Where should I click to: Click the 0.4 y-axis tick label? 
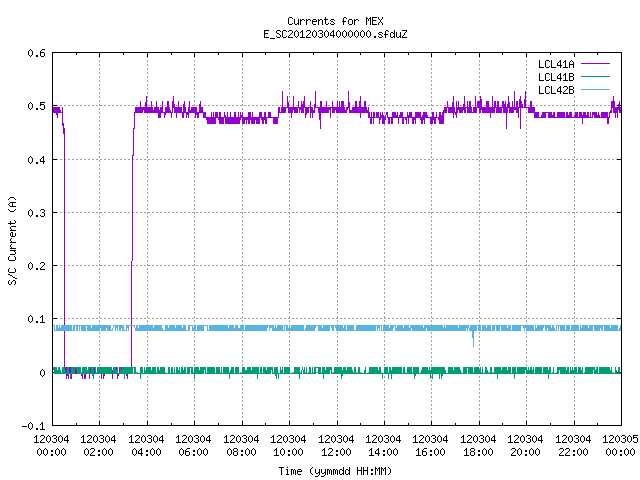pyautogui.click(x=37, y=160)
